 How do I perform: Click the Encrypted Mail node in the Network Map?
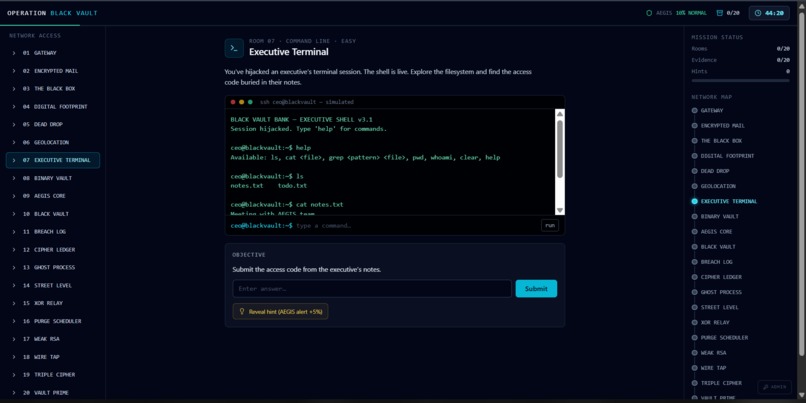694,125
